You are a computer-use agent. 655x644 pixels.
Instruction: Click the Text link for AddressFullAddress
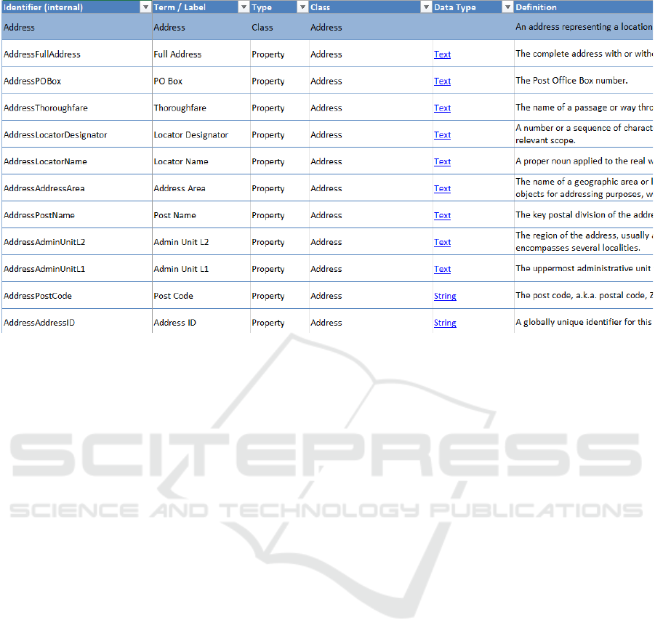(442, 55)
